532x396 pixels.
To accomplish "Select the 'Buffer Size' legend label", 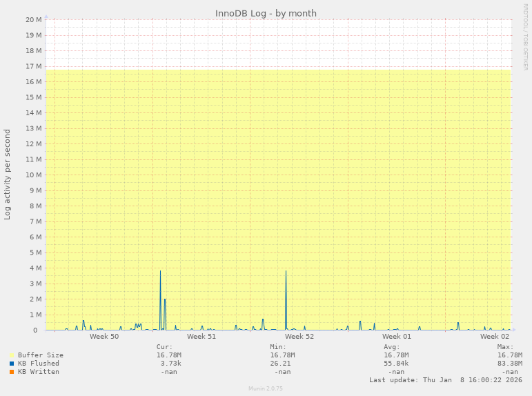I will pos(41,355).
